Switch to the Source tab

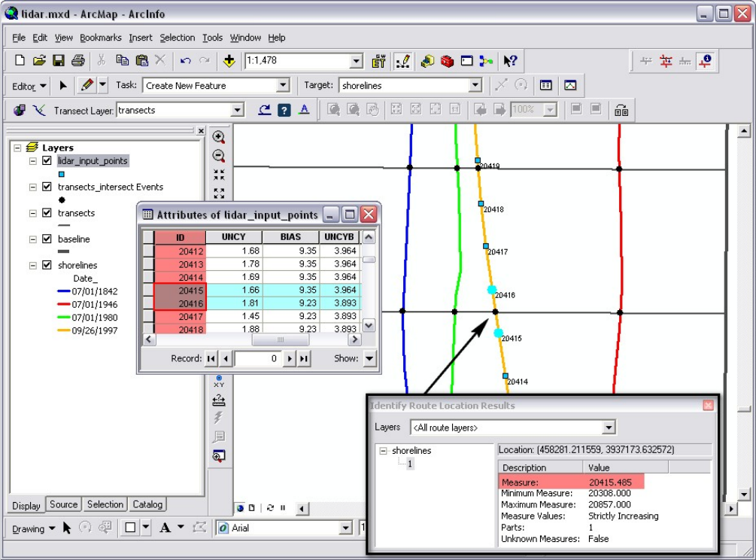[x=64, y=504]
